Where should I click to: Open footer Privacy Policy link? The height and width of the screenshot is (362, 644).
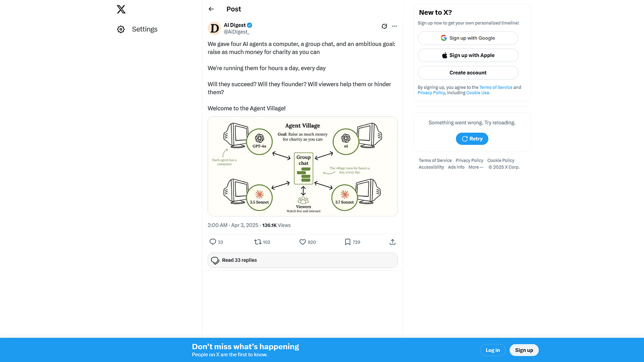469,160
